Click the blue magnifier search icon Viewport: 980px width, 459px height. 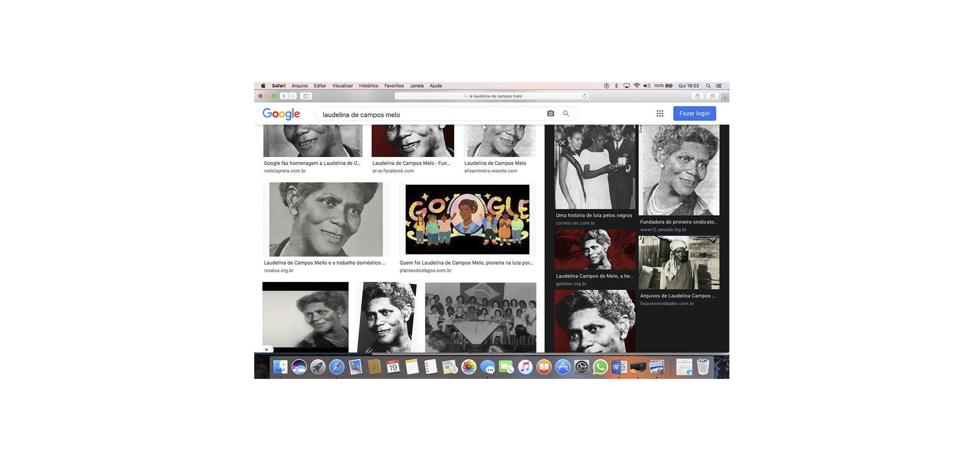(566, 114)
